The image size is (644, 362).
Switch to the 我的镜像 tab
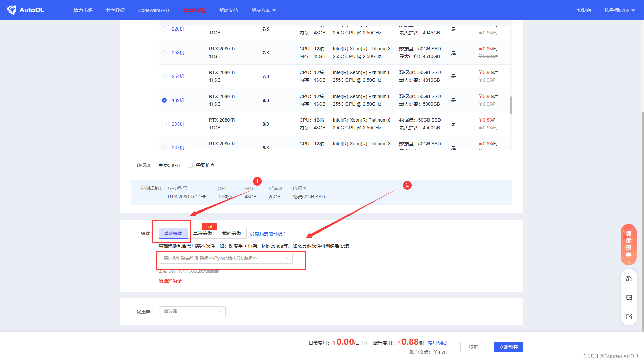(232, 233)
